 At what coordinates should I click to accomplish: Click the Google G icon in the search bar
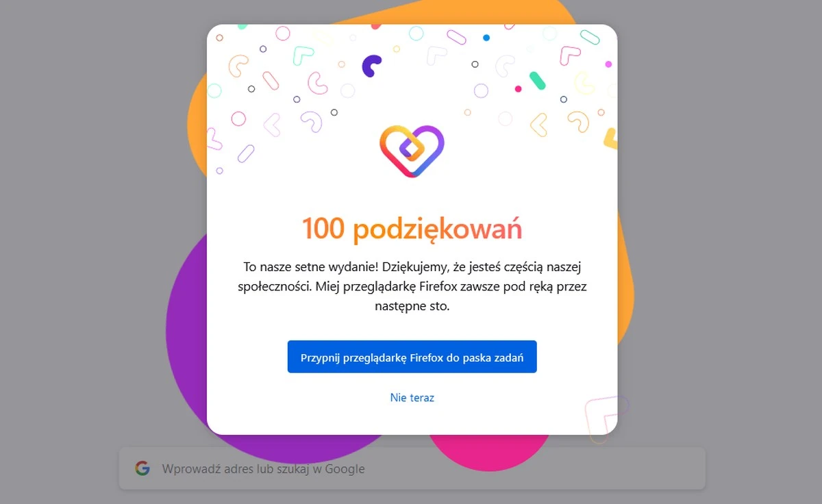tap(142, 468)
